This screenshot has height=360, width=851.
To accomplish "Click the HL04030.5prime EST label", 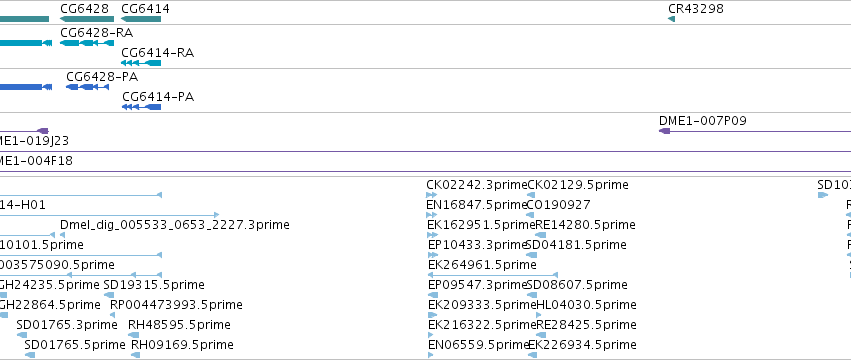I will pos(586,305).
